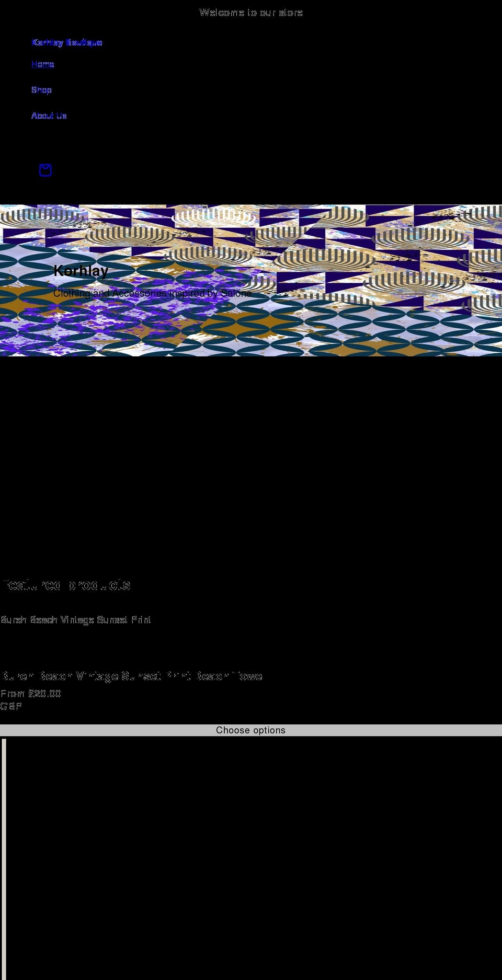Viewport: 502px width, 980px height.
Task: Click the 'From $20.00' price
Action: coord(31,694)
